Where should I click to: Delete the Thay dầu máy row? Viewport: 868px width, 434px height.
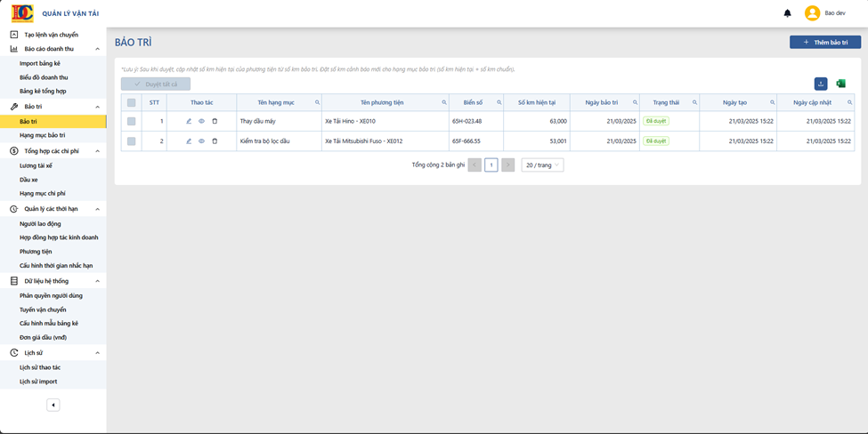[x=215, y=121]
